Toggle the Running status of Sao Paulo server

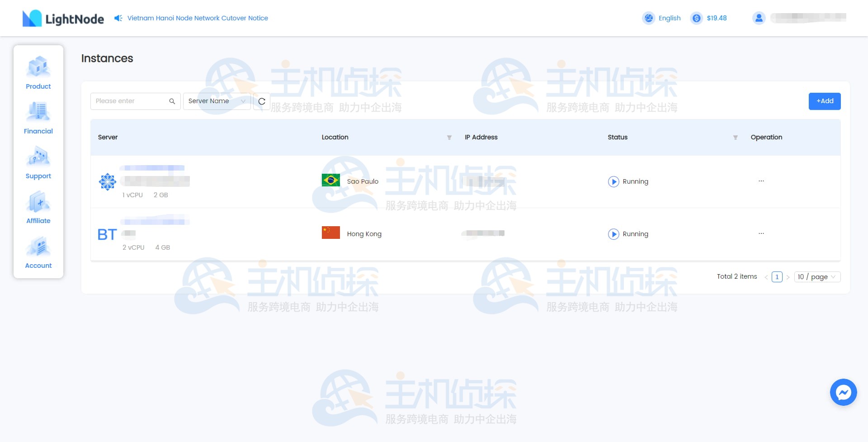click(613, 181)
